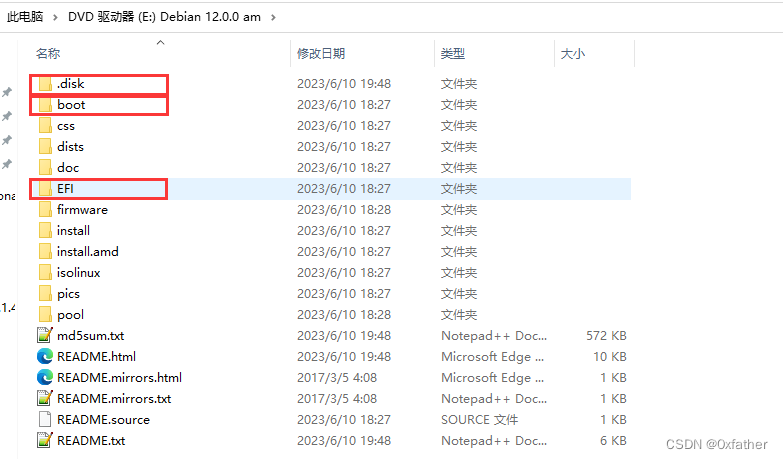Screen dimensions: 783x459
Task: Expand the chevron after 此电脑 breadcrumb
Action: (55, 17)
